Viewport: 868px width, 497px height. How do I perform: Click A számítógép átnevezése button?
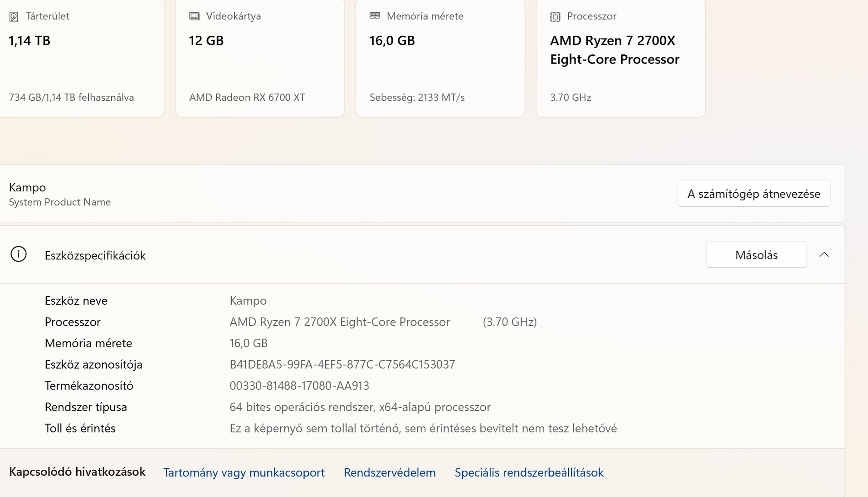pyautogui.click(x=754, y=194)
